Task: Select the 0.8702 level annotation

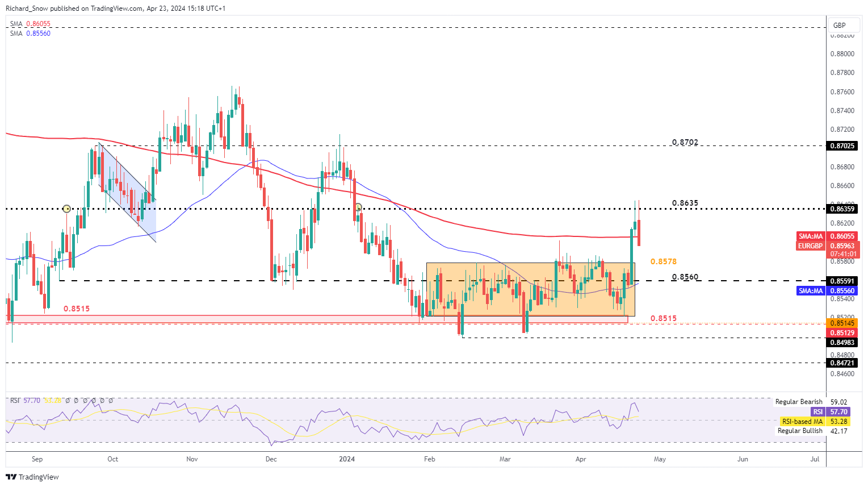Action: click(685, 142)
